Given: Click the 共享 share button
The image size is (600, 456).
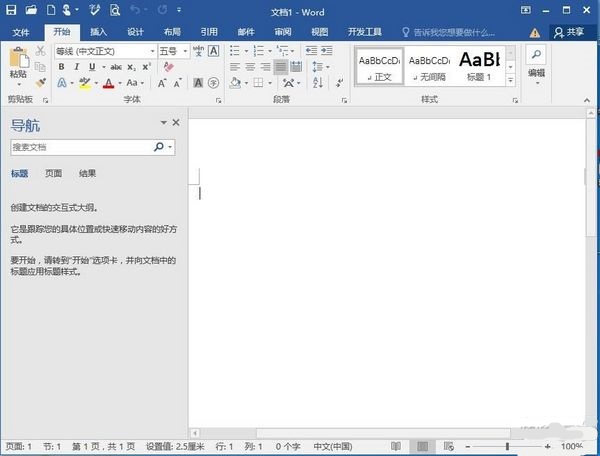Looking at the screenshot, I should coord(570,32).
